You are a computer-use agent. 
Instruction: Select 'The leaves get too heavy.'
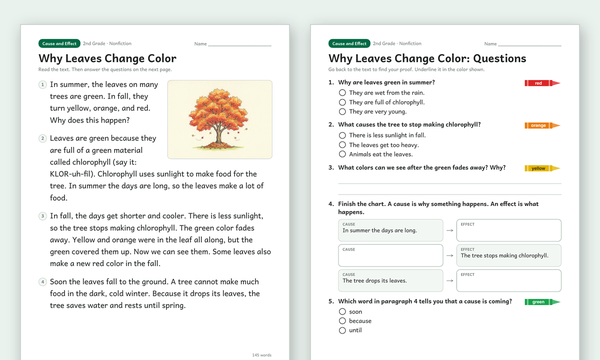click(x=342, y=145)
